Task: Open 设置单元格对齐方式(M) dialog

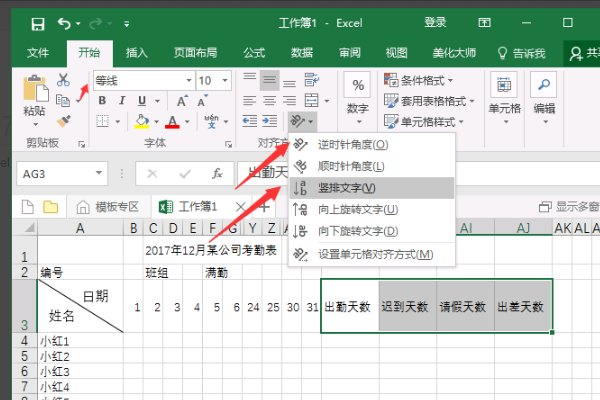Action: click(372, 254)
